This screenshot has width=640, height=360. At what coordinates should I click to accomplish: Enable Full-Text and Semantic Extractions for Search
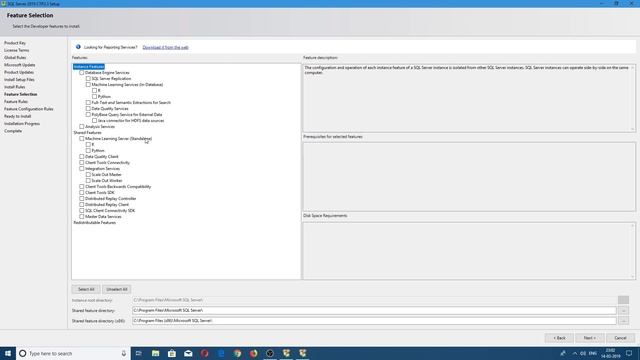click(88, 102)
